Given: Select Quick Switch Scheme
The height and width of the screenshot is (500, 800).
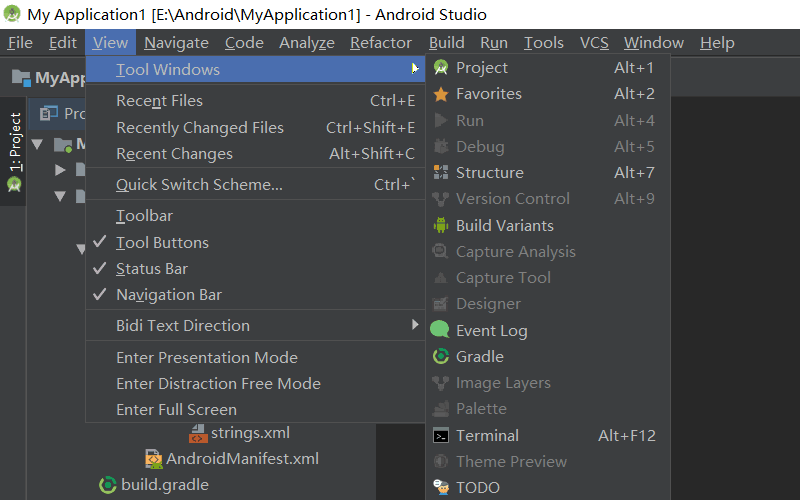Looking at the screenshot, I should pos(256,184).
